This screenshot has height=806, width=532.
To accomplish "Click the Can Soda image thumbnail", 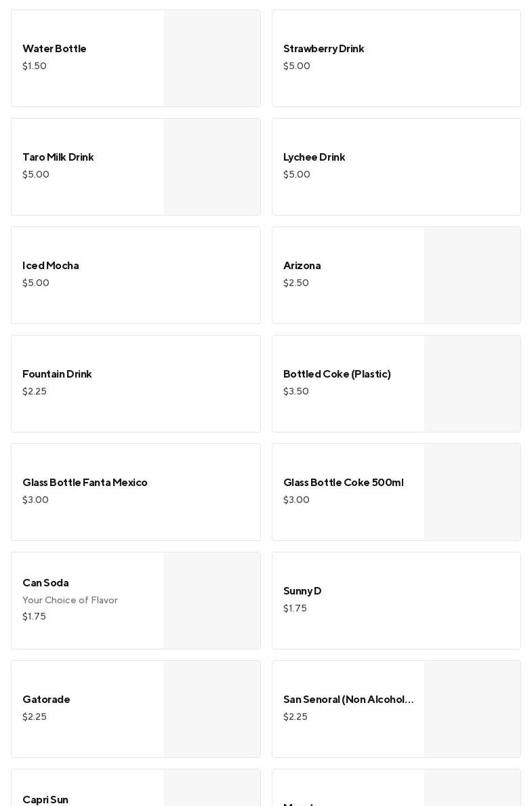I will 212,601.
